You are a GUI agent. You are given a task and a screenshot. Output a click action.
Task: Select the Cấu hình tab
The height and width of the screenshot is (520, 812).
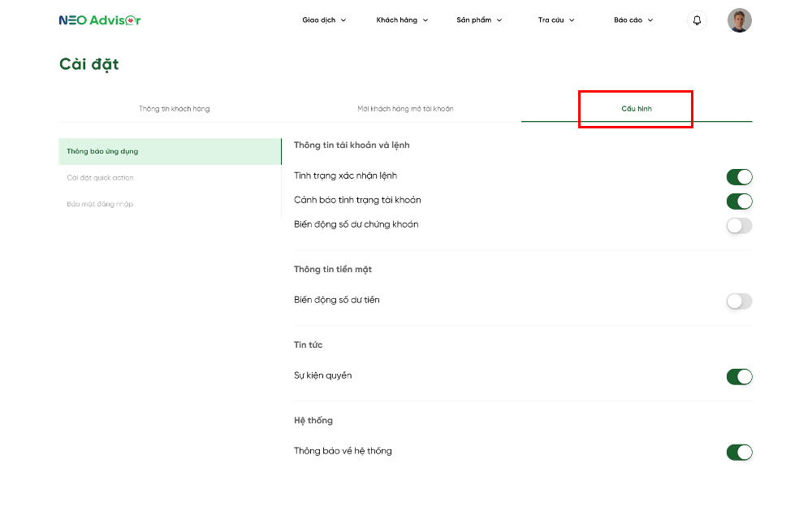(x=637, y=109)
